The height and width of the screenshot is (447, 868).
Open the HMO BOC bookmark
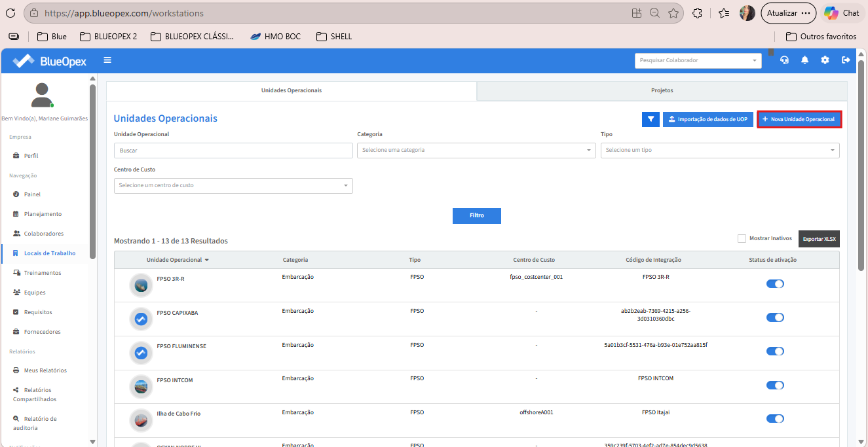275,37
